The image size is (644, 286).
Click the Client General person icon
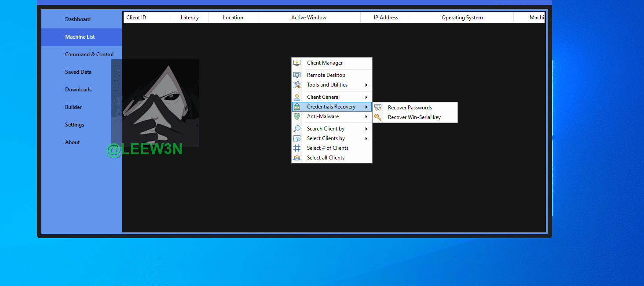pos(297,97)
